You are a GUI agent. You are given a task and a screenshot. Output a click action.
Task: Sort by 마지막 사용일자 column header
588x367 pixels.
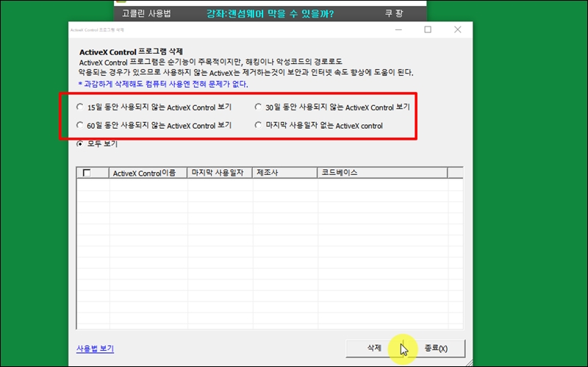point(220,173)
